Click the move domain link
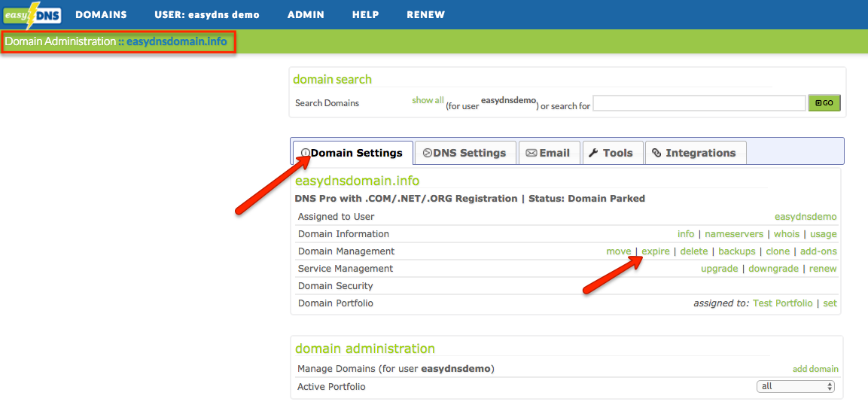The height and width of the screenshot is (411, 868). (x=618, y=251)
